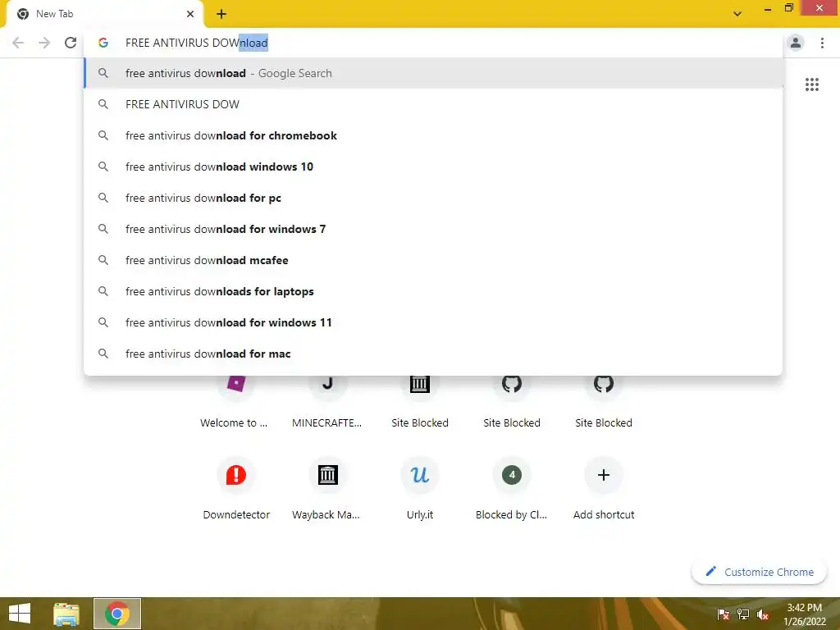The image size is (840, 630).
Task: Choose suggestion 'free antivirus download - Google Search'
Action: point(433,73)
